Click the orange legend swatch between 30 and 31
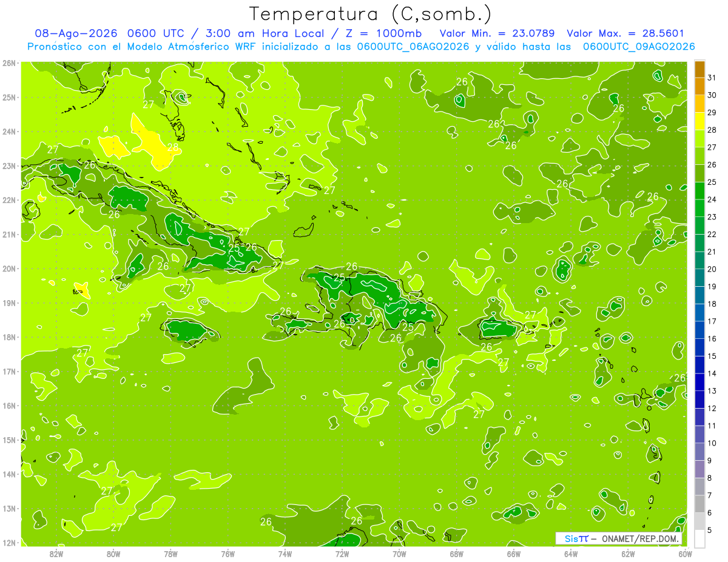Screen dimensions: 728x562 pyautogui.click(x=699, y=86)
